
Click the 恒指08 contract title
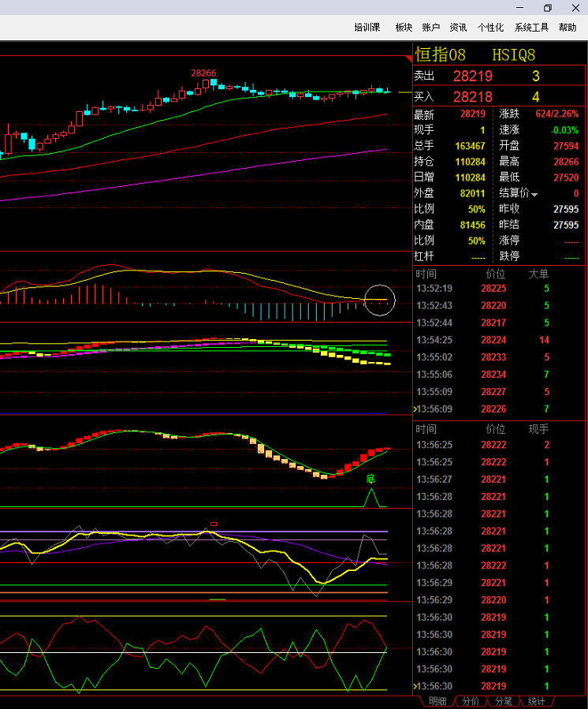(x=441, y=54)
